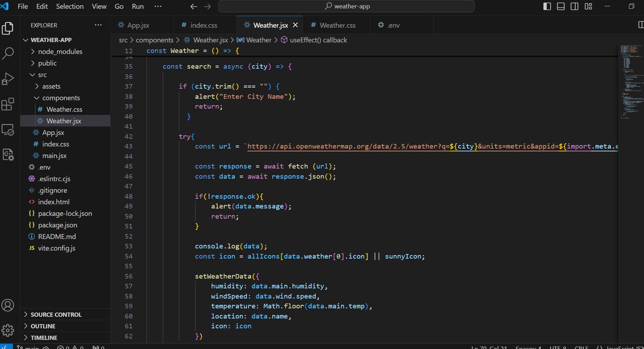
Task: Switch to the Weather.css tab
Action: pyautogui.click(x=338, y=25)
